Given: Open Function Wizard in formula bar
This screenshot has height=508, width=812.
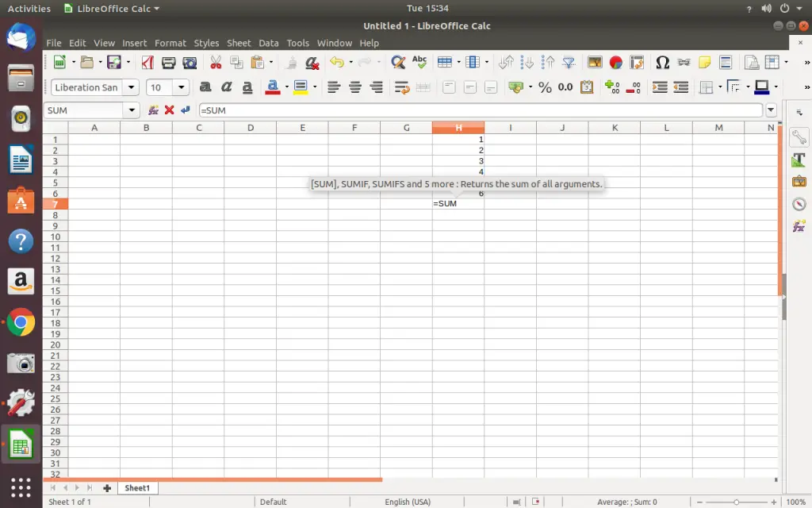Looking at the screenshot, I should click(x=153, y=110).
